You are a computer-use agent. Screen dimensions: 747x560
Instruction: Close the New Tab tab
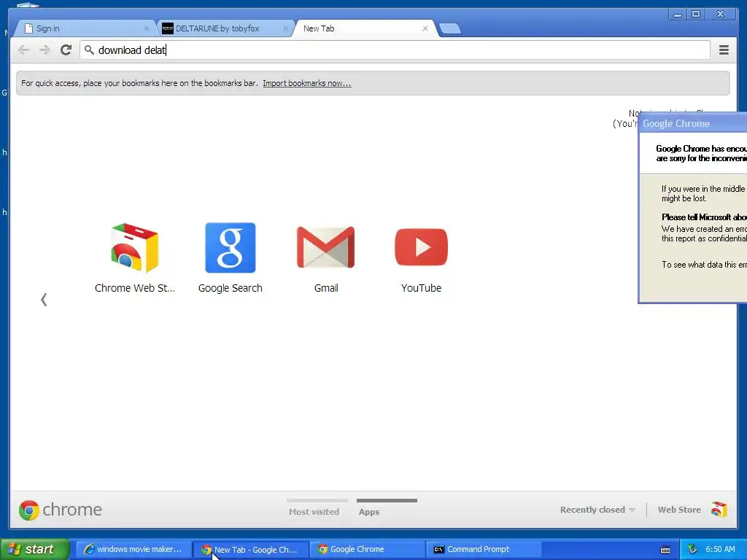[x=425, y=28]
